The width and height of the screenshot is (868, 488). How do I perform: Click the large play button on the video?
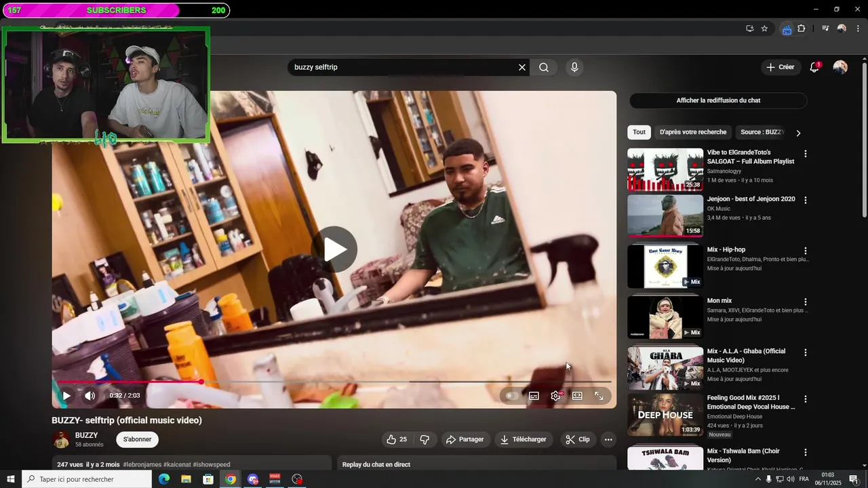[334, 249]
